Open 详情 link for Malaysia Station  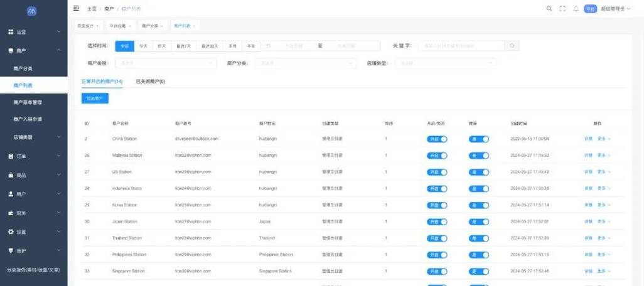tap(588, 156)
